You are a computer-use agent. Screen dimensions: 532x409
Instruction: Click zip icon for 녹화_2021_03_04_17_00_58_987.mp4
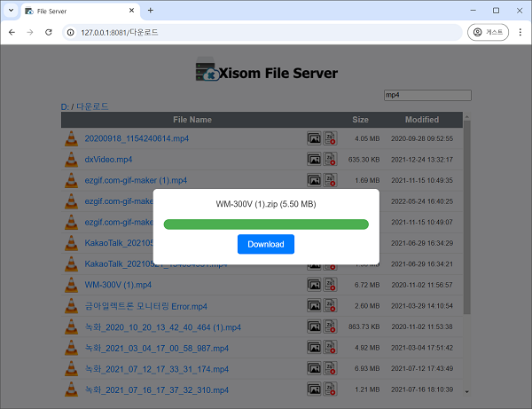pos(330,347)
